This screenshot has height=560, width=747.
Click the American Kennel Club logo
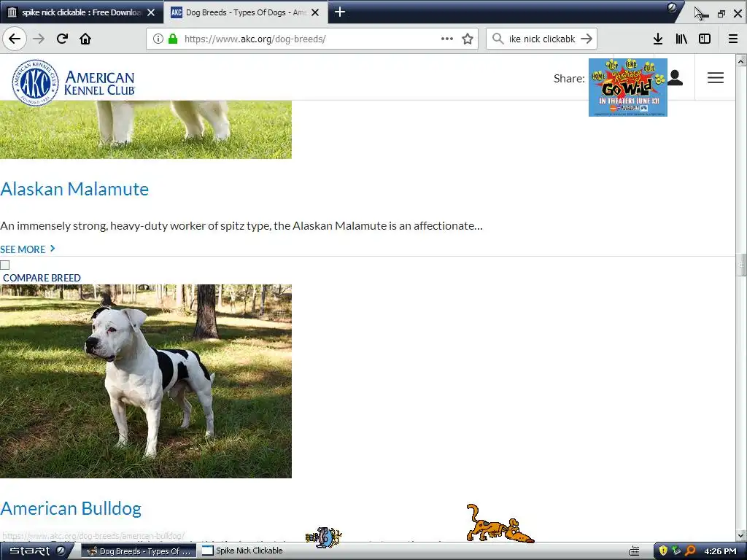click(74, 83)
